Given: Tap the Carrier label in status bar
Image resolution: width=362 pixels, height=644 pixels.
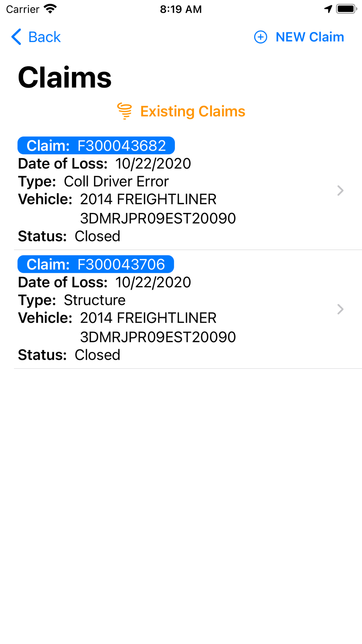Looking at the screenshot, I should click(x=22, y=9).
